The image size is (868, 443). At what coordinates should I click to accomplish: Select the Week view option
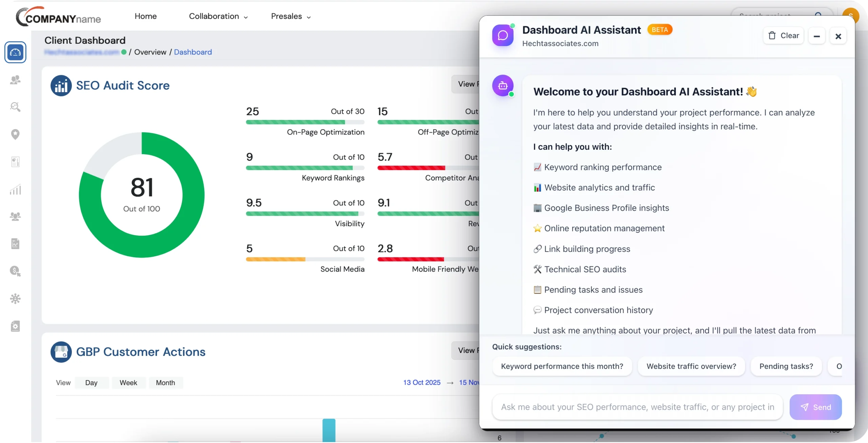tap(128, 383)
